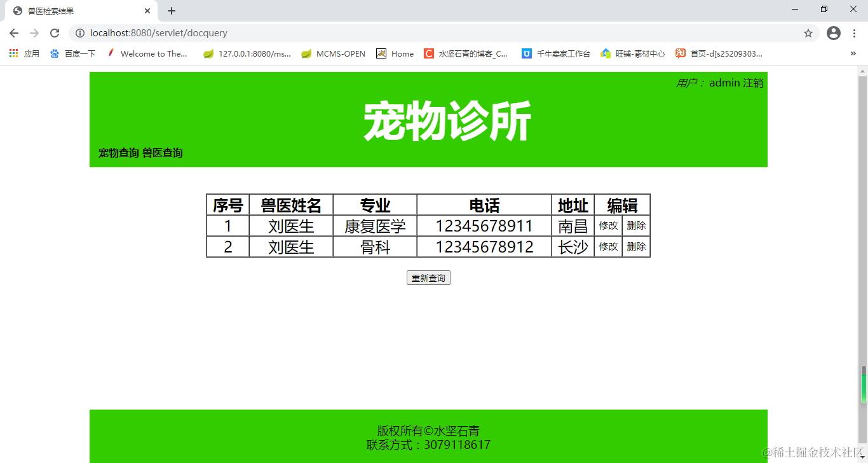Screen dimensions: 868x463
Task: Open a new browser tab
Action: (x=170, y=10)
